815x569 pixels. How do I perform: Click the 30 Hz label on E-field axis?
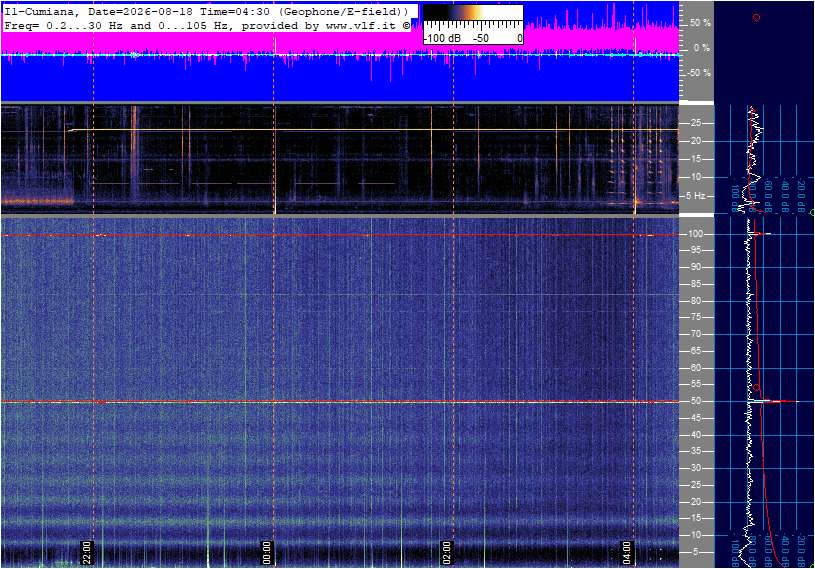[695, 468]
